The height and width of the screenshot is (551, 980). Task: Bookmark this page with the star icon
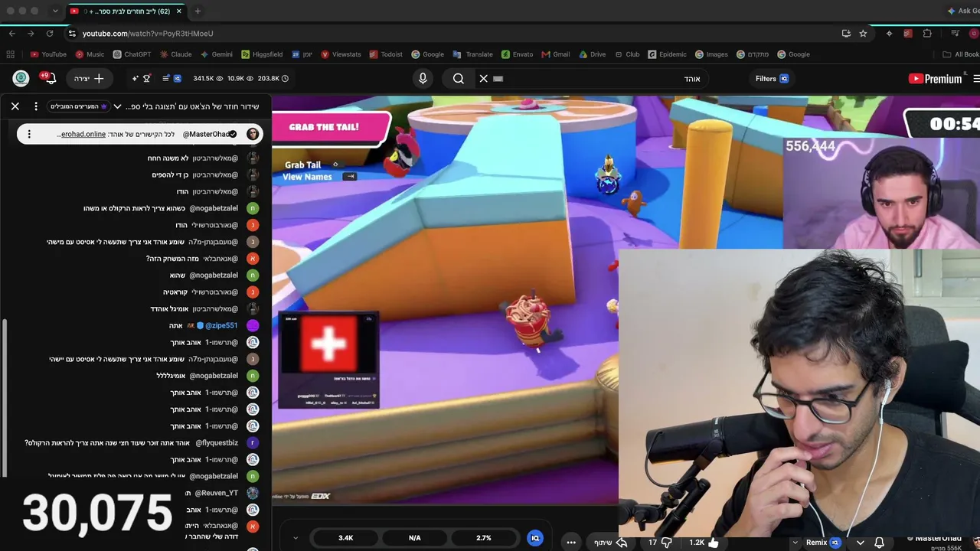point(863,34)
